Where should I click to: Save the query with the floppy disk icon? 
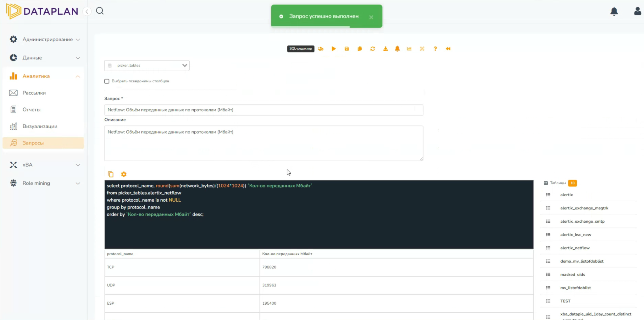(347, 49)
